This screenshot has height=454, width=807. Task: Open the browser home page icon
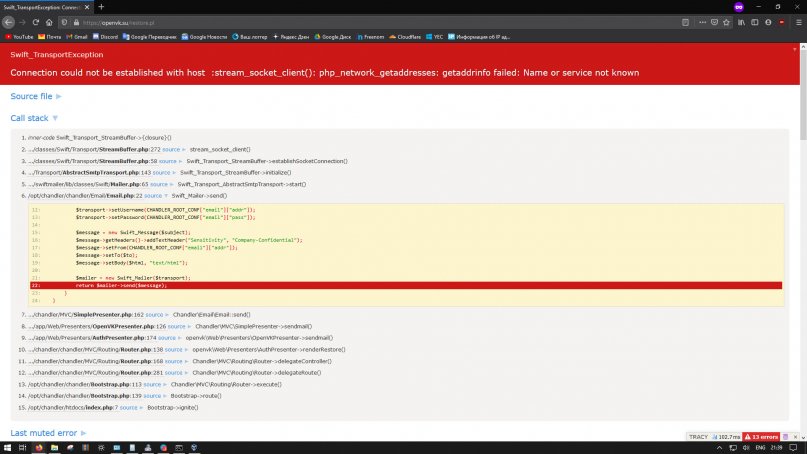[49, 23]
